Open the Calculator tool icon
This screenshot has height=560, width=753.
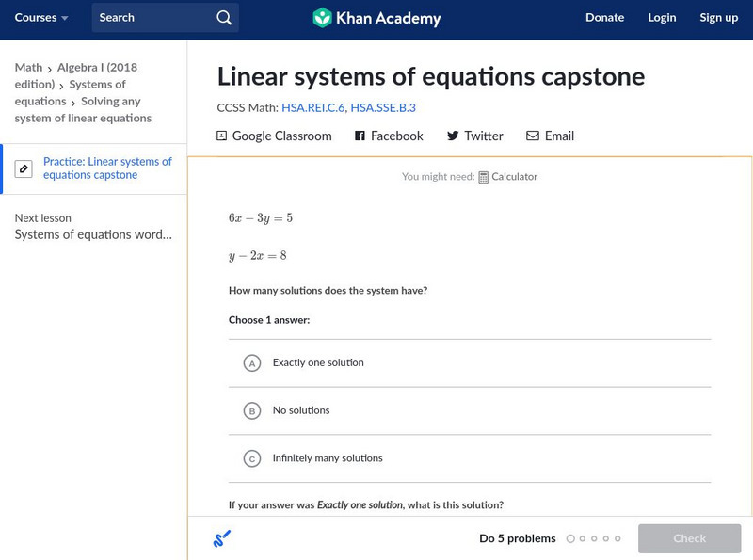click(484, 177)
